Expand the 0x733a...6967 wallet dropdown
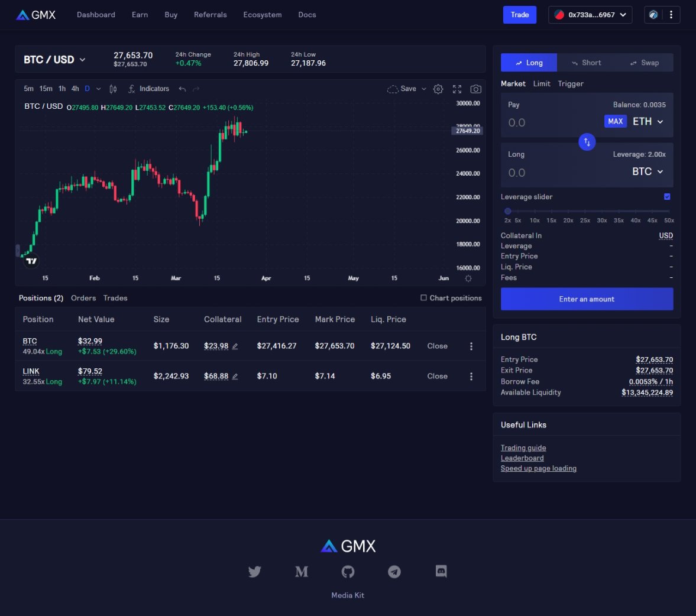696x616 pixels. pyautogui.click(x=590, y=15)
